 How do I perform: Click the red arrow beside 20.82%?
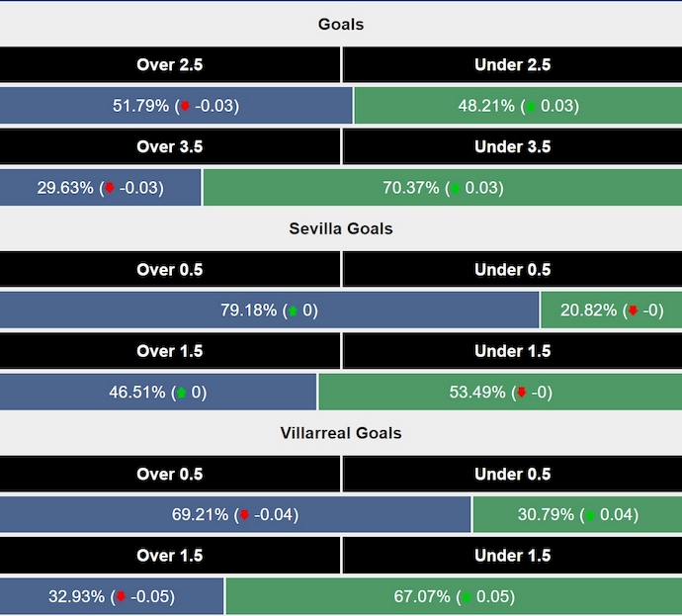(633, 310)
